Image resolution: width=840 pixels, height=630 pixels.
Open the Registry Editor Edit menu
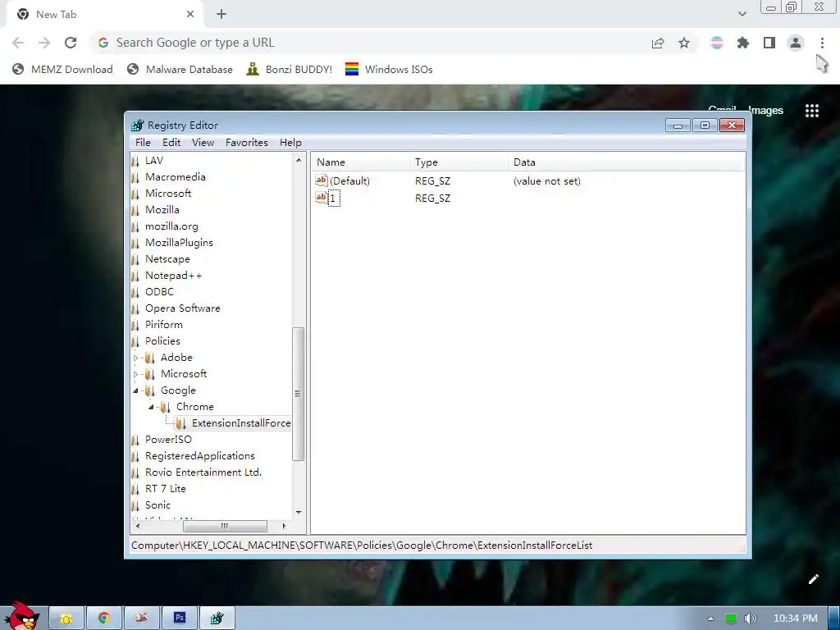point(171,143)
